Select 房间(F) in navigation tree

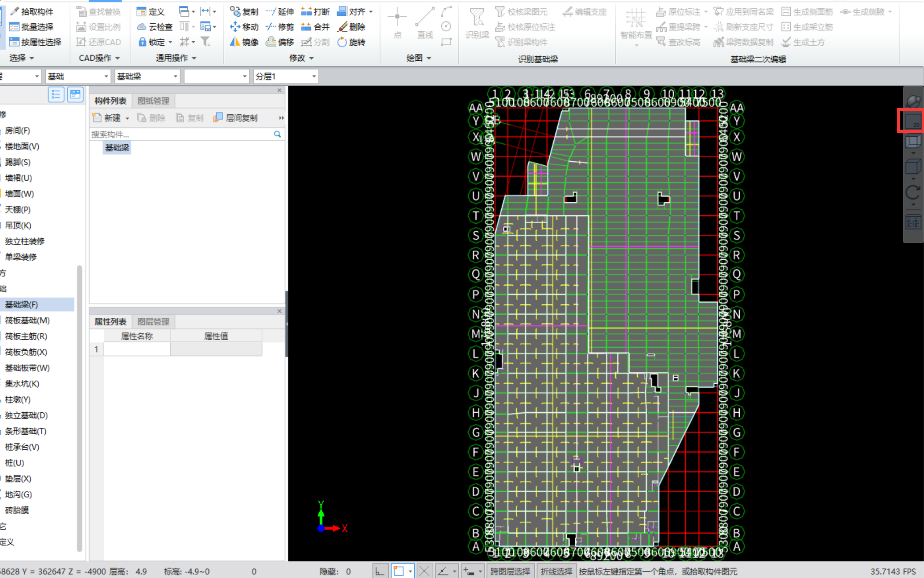point(18,131)
